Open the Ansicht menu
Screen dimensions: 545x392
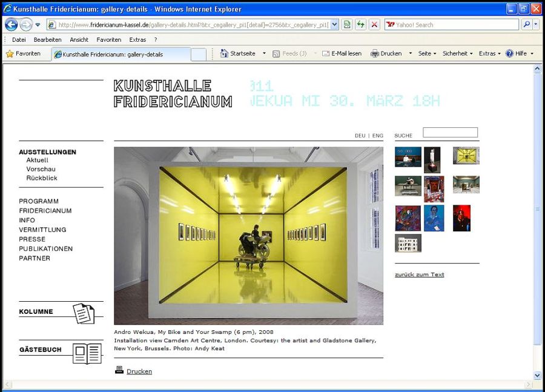coord(79,39)
